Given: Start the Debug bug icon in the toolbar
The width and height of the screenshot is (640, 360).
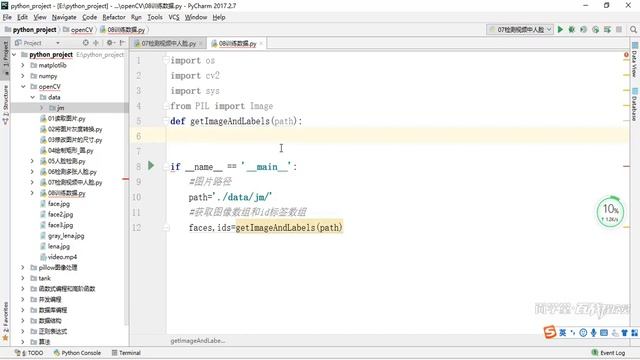Looking at the screenshot, I should pos(571,29).
